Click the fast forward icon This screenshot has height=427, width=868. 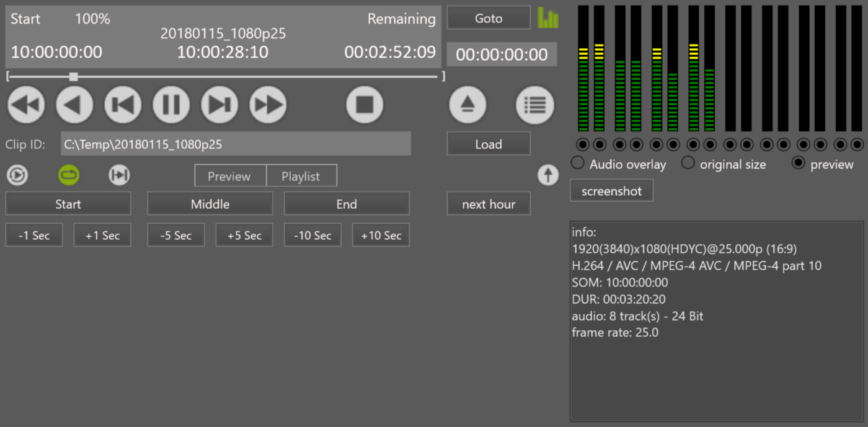pos(267,105)
